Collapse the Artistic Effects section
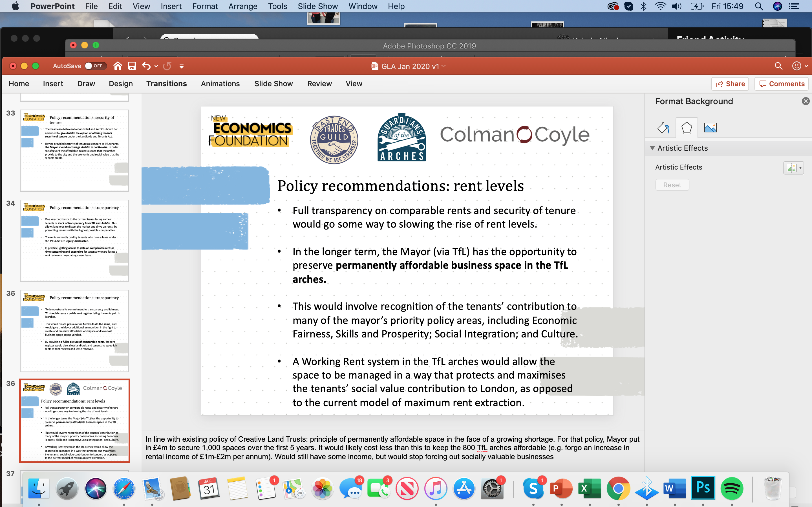This screenshot has height=507, width=812. tap(652, 148)
